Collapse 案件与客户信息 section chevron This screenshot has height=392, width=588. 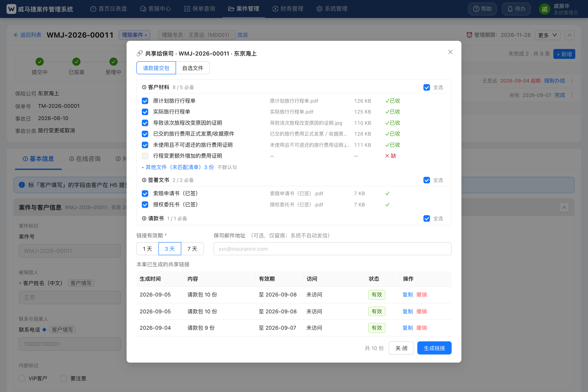(x=564, y=207)
